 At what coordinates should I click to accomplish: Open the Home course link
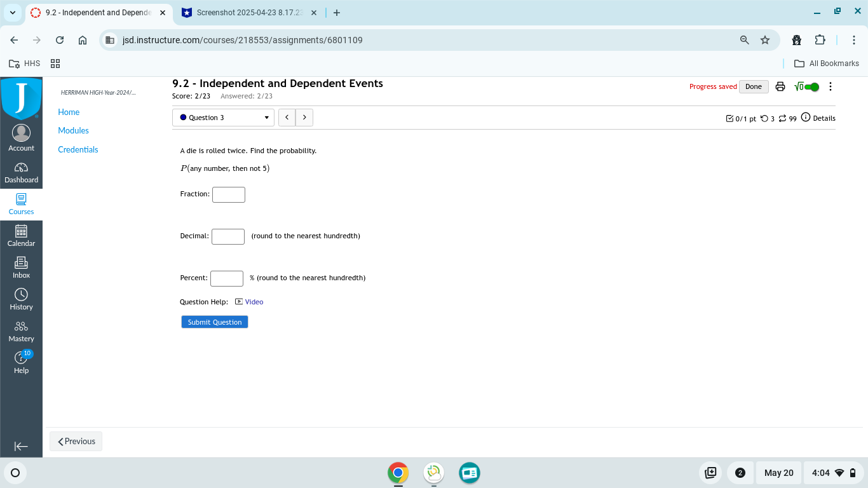click(x=69, y=112)
